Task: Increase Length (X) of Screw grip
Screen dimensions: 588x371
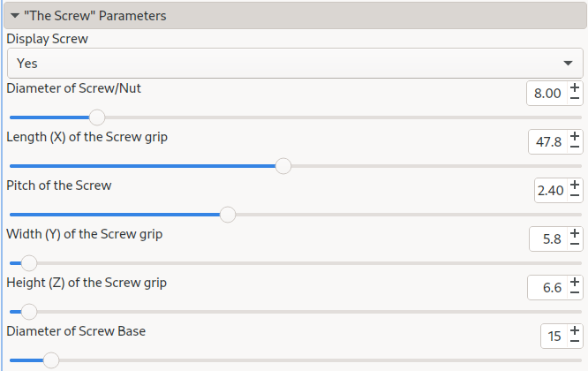Action: (575, 136)
